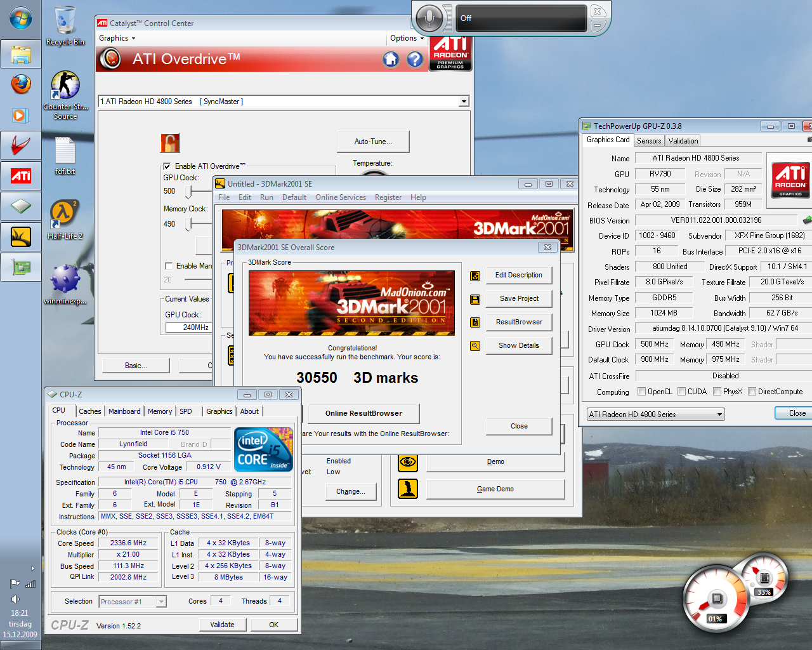This screenshot has width=812, height=650.
Task: Click the GPU-Z BIOS save icon
Action: [x=807, y=220]
